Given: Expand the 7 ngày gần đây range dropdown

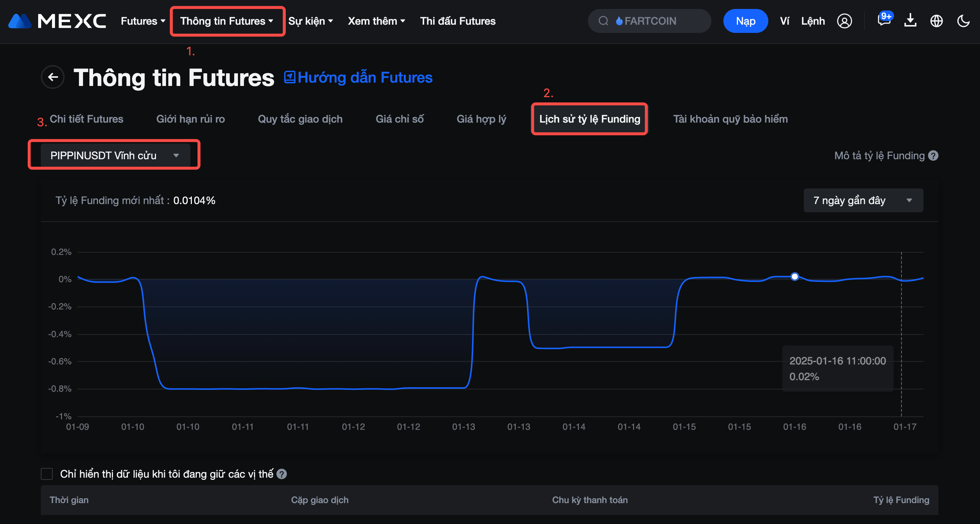Looking at the screenshot, I should pos(863,200).
